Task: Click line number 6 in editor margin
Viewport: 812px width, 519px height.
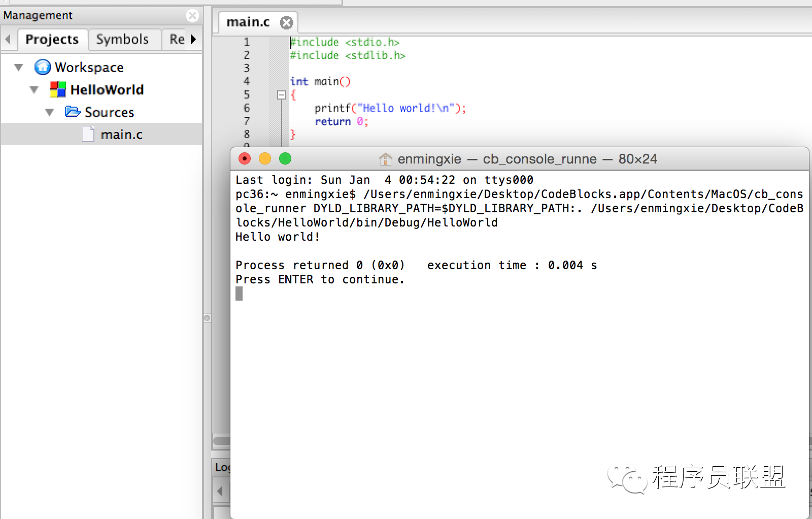Action: click(x=247, y=108)
